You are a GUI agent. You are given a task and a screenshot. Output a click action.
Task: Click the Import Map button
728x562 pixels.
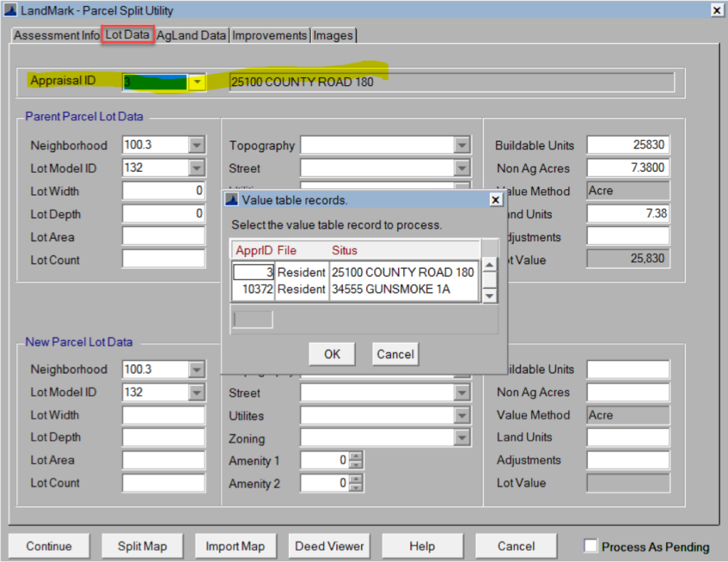(x=235, y=546)
